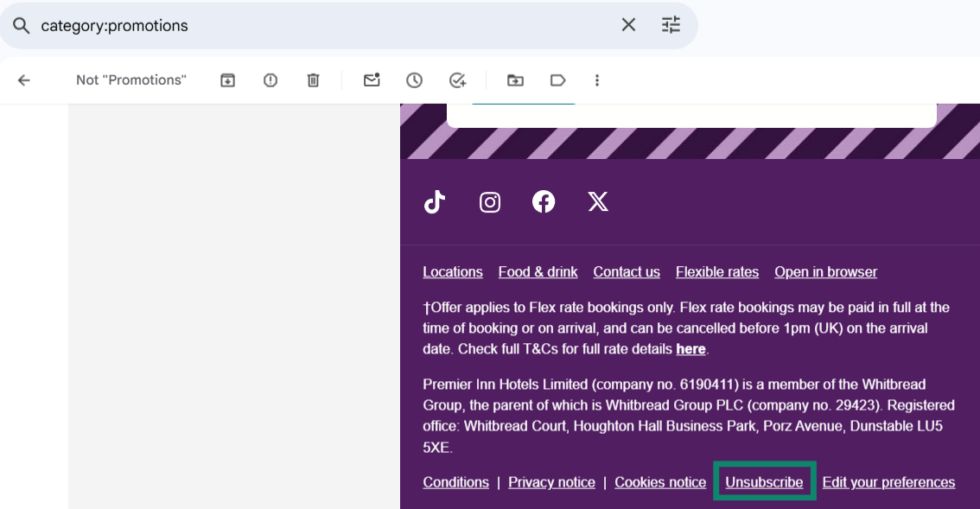Viewport: 980px width, 509px height.
Task: Open Premier Inn's Facebook page
Action: click(x=544, y=201)
